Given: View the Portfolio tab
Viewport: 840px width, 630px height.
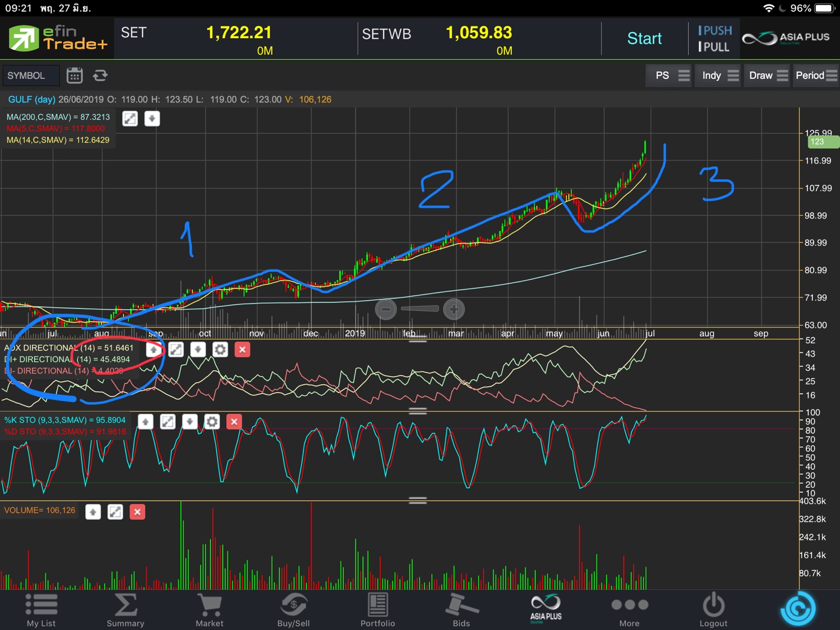Looking at the screenshot, I should [377, 610].
